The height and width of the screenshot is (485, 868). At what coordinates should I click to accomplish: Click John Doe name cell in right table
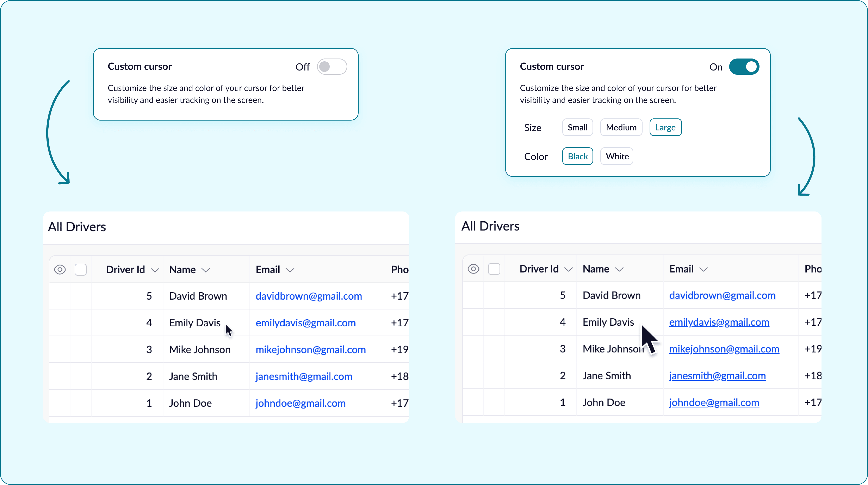pyautogui.click(x=604, y=403)
